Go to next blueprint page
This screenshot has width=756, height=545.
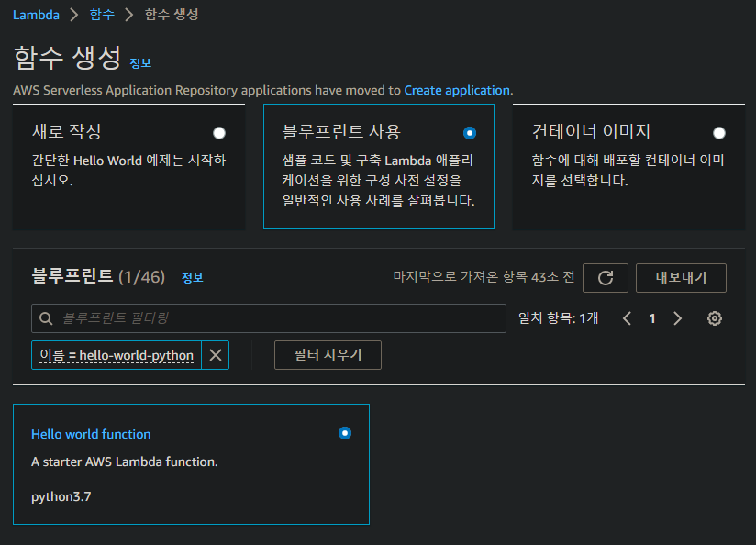677,318
